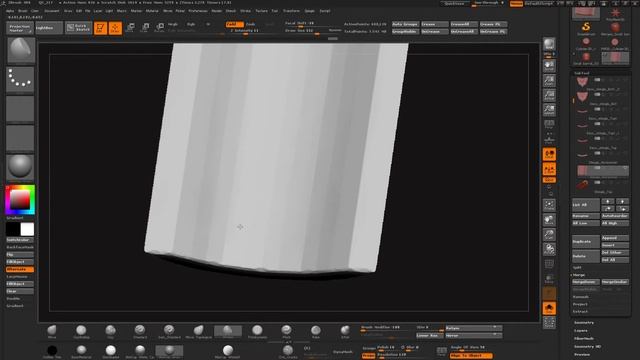The height and width of the screenshot is (360, 640).
Task: Enable Mrgb painting mode
Action: click(173, 24)
